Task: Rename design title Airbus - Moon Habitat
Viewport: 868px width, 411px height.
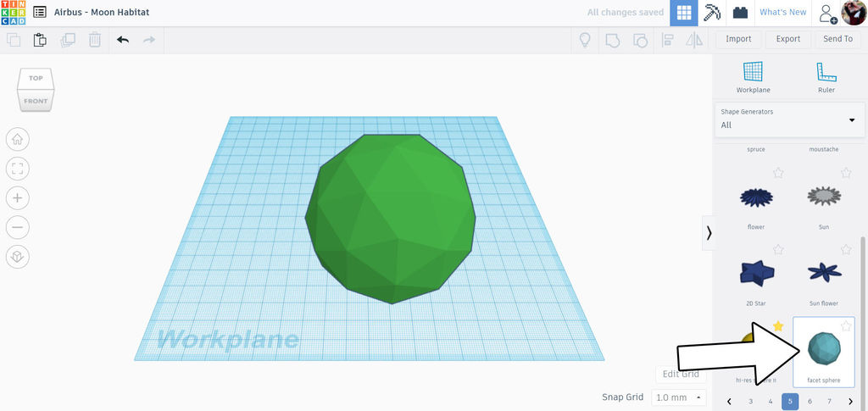Action: click(x=102, y=12)
